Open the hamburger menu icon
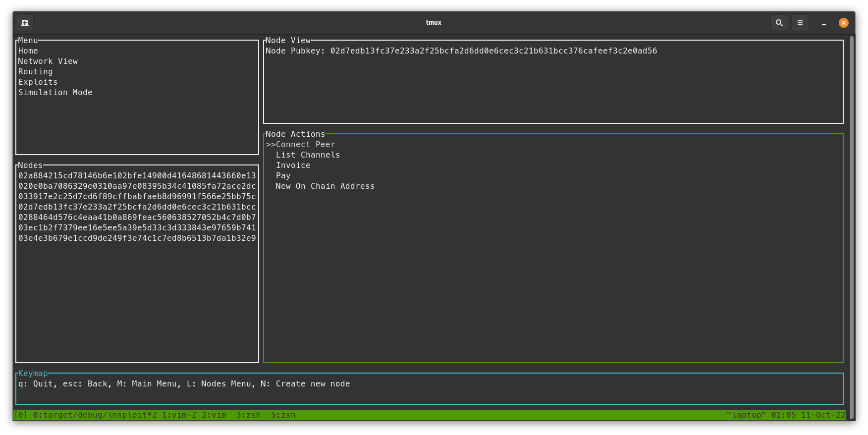The width and height of the screenshot is (868, 435). coord(800,23)
